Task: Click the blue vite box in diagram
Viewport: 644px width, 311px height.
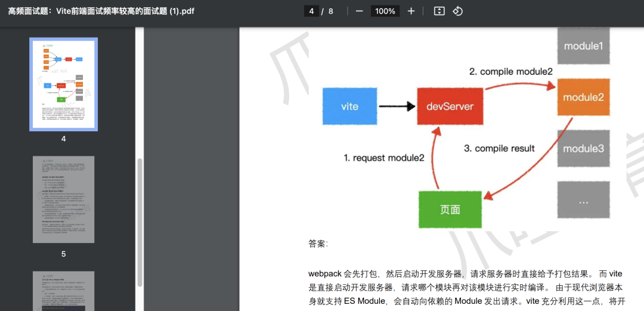Action: click(x=350, y=106)
